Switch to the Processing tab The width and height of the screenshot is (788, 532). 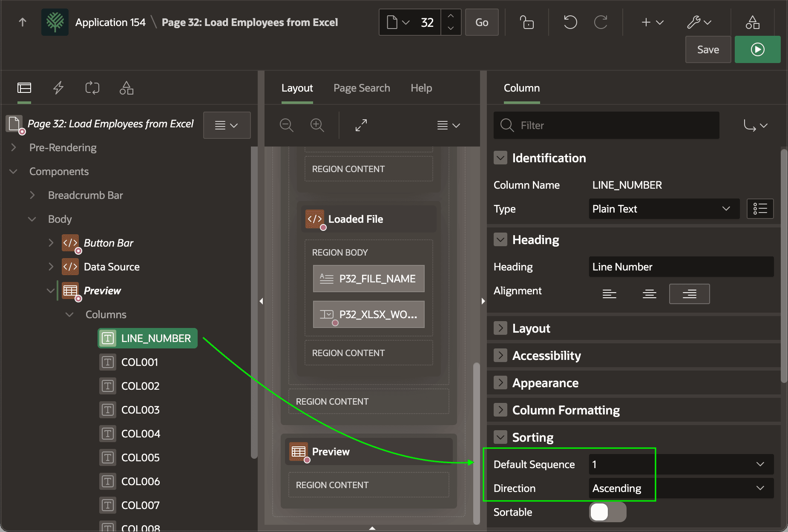coord(92,88)
